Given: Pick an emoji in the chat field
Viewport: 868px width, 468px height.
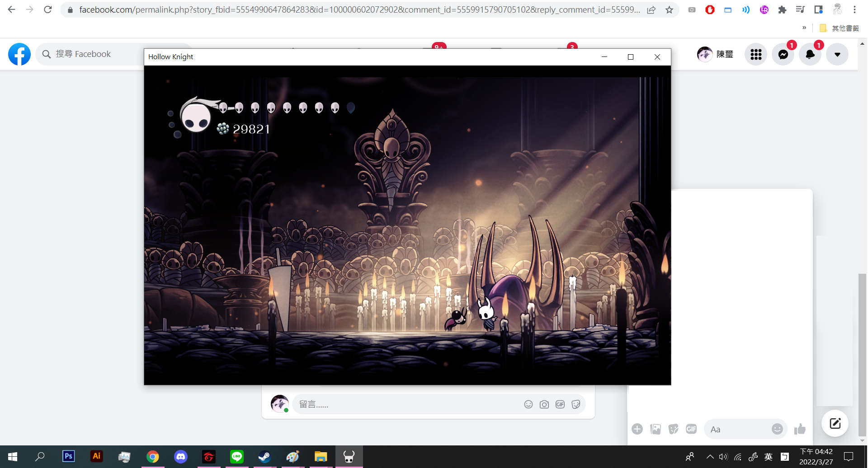Looking at the screenshot, I should (x=777, y=429).
